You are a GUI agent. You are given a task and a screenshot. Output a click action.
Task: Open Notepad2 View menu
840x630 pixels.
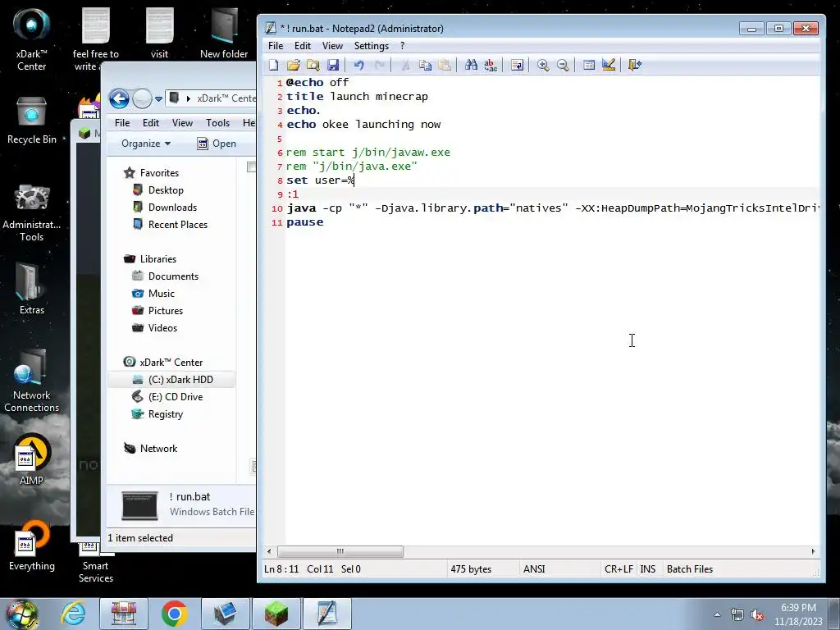(332, 46)
